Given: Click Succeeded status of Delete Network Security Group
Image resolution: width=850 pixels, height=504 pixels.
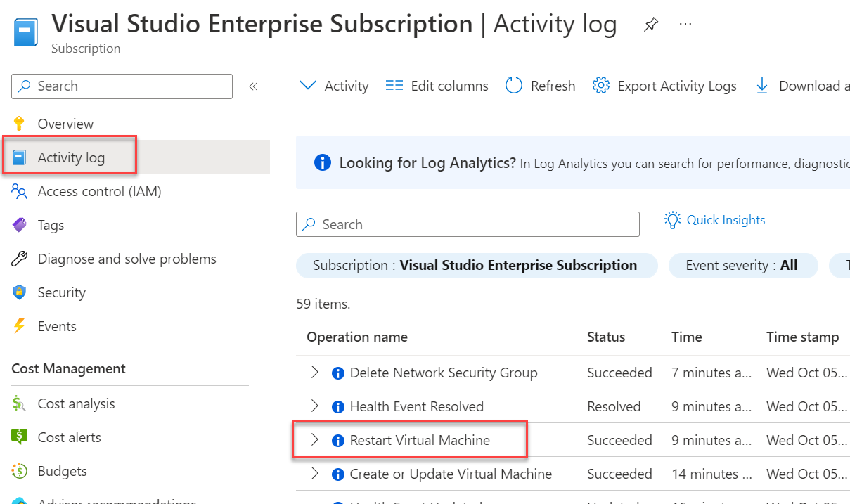Looking at the screenshot, I should [x=619, y=373].
